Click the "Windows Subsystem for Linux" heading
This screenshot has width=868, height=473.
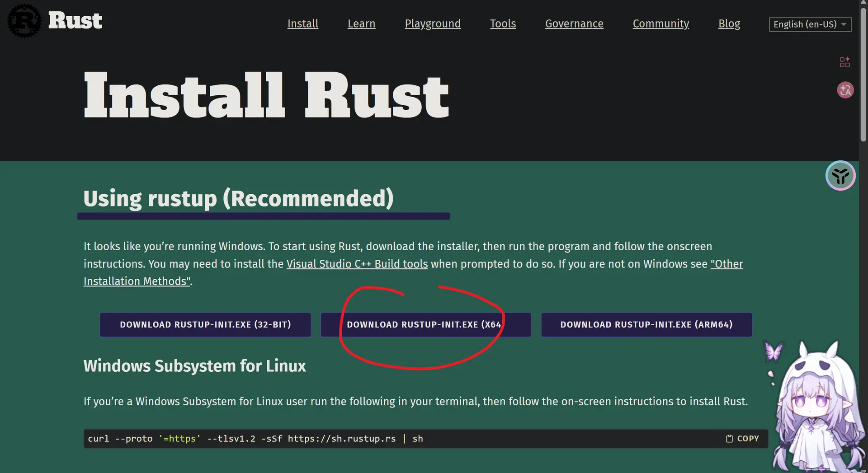point(195,366)
